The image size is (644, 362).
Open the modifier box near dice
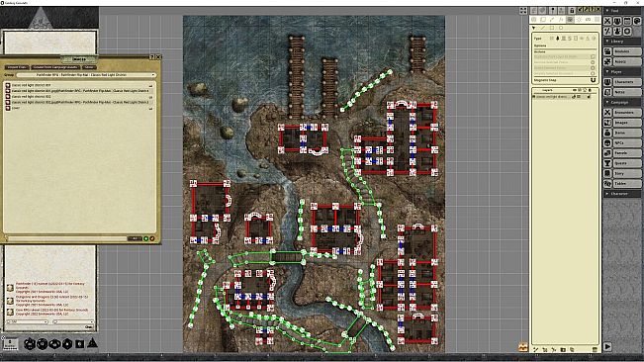click(10, 343)
